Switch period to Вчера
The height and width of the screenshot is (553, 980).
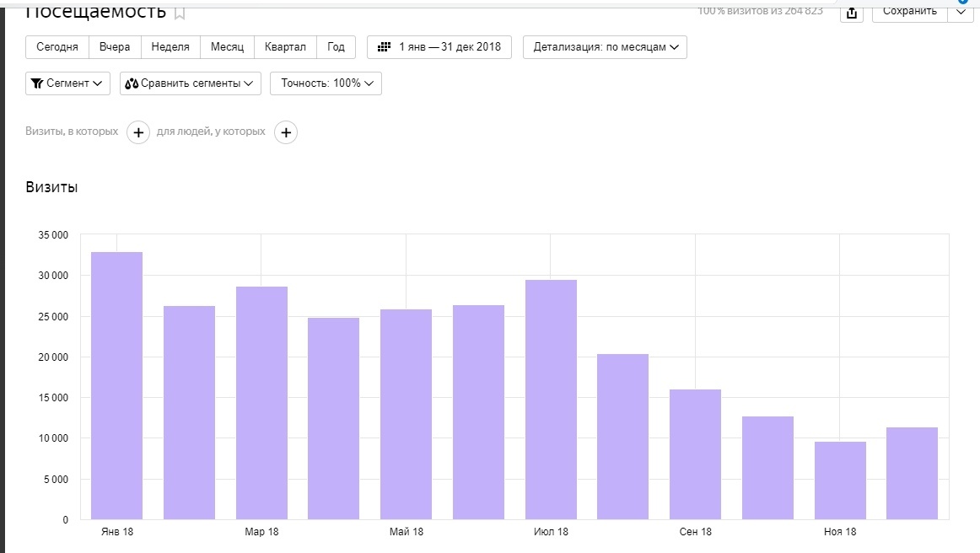[115, 47]
